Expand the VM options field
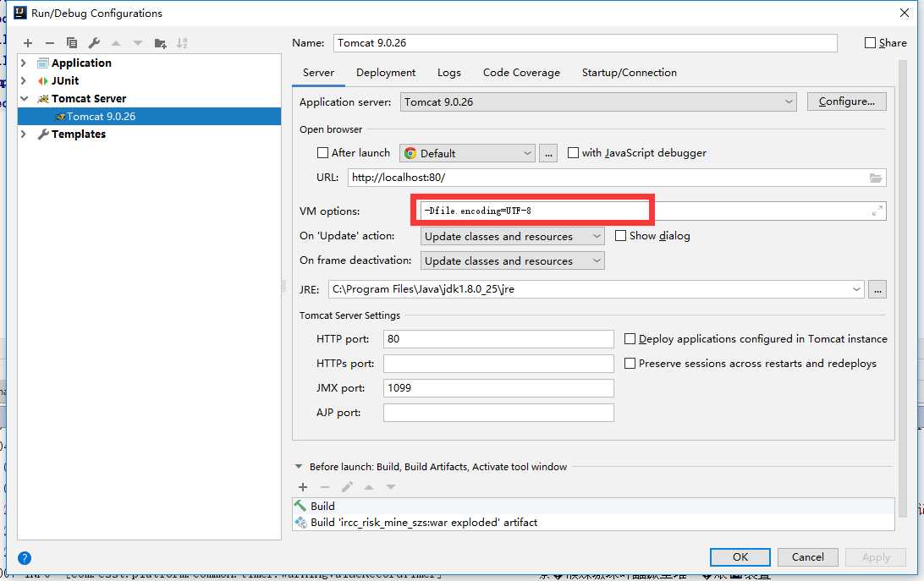 click(877, 211)
